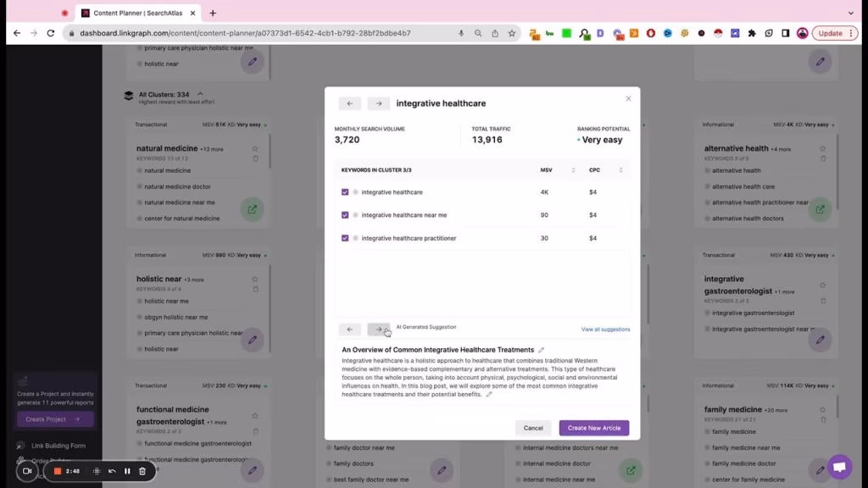Uncheck 'integrative healthcare near me' checkbox
Screen dimensions: 868x488
tap(345, 214)
